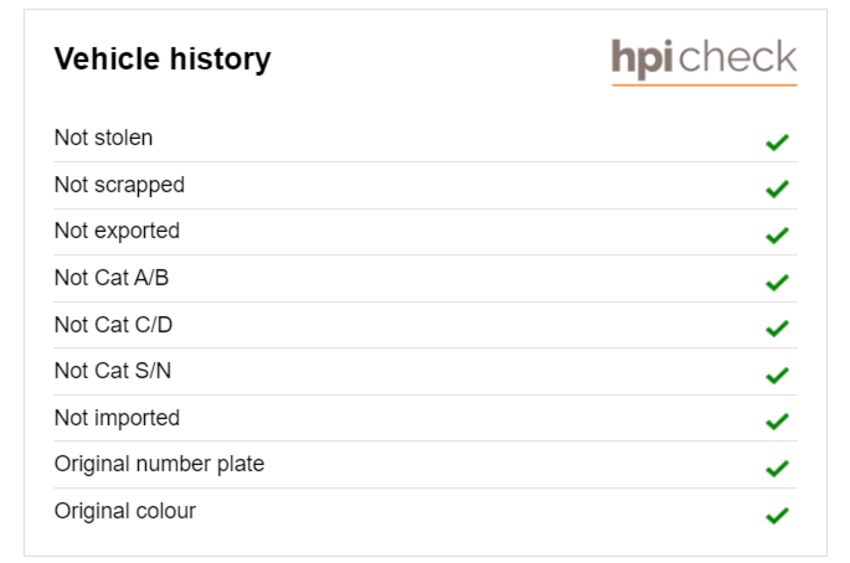Click the green tick beside Not scrapped
Viewport: 850px width, 563px height.
tap(777, 189)
